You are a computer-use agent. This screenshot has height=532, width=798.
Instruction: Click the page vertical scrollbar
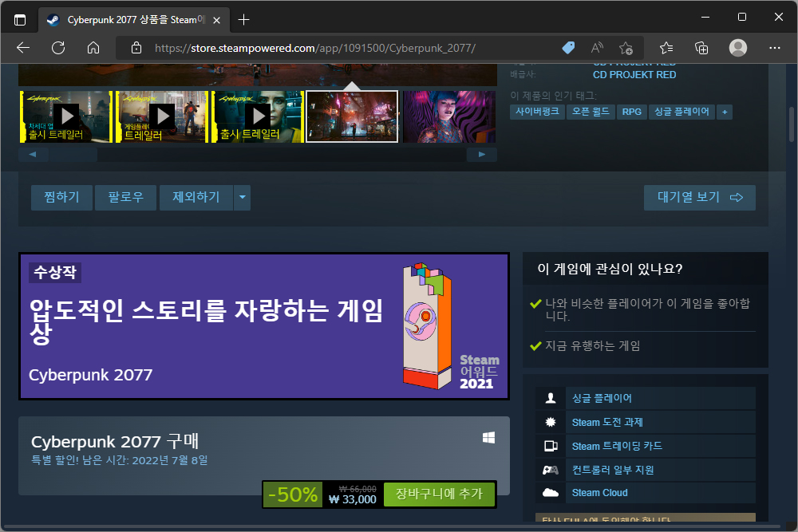(x=792, y=124)
